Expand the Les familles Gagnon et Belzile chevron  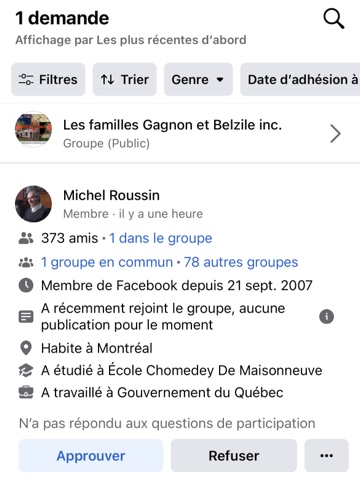pyautogui.click(x=335, y=134)
